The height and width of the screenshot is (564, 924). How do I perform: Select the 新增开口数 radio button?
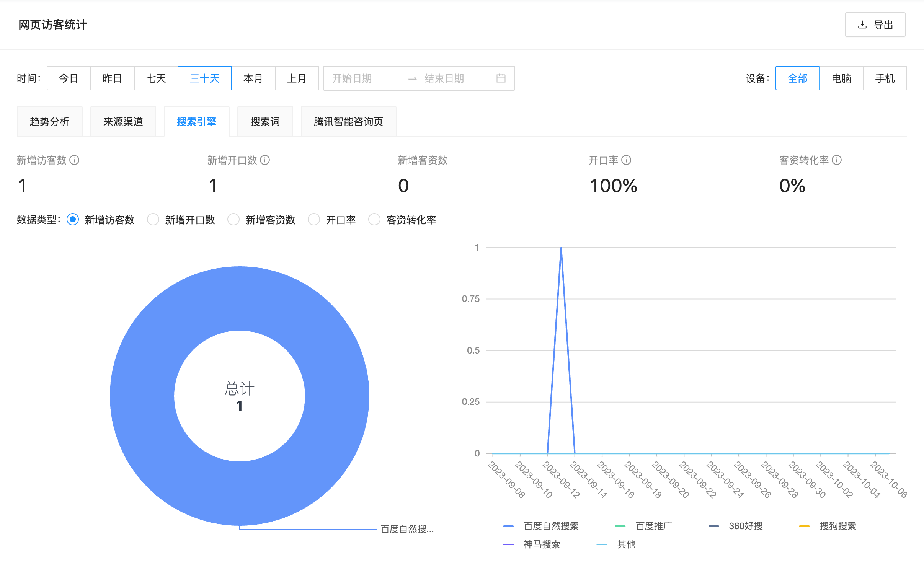point(153,219)
